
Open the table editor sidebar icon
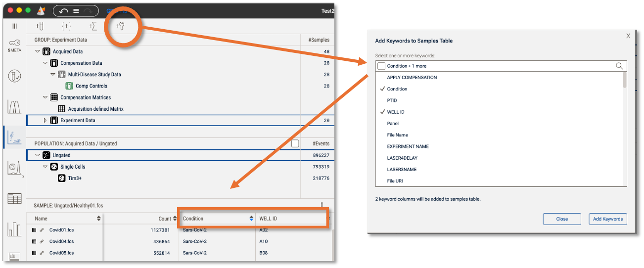pos(14,199)
